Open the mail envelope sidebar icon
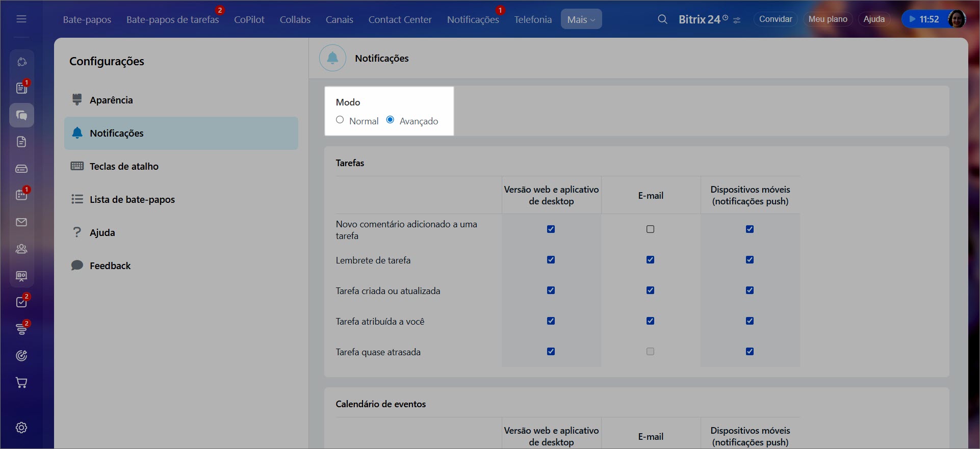The image size is (980, 449). coord(21,222)
